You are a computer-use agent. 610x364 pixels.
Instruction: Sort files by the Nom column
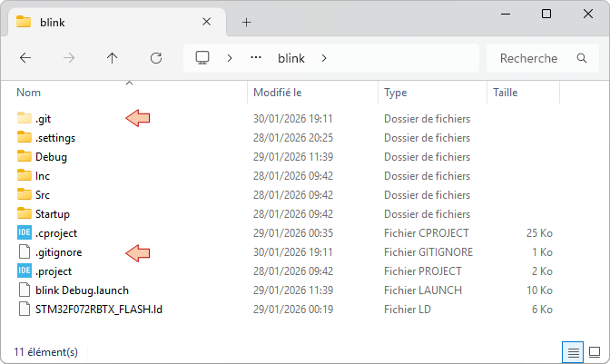coord(29,93)
